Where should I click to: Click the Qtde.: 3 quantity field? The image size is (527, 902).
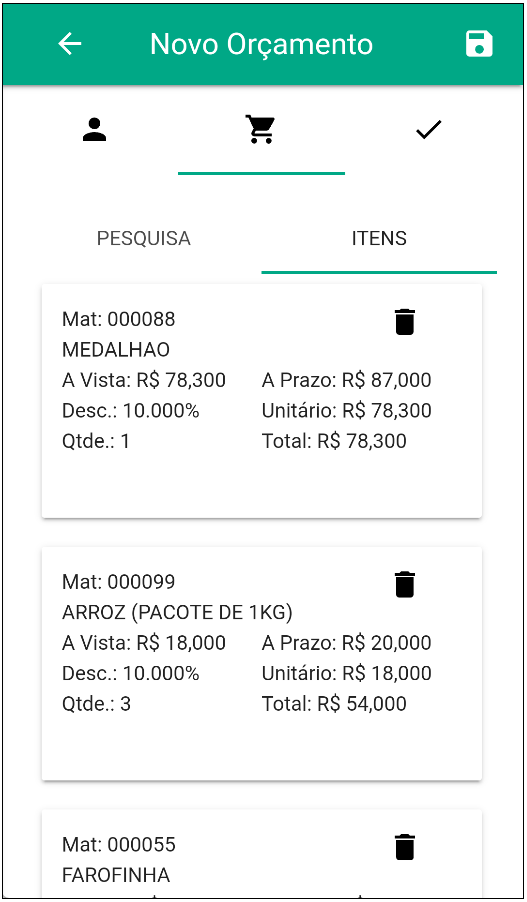[x=96, y=704]
